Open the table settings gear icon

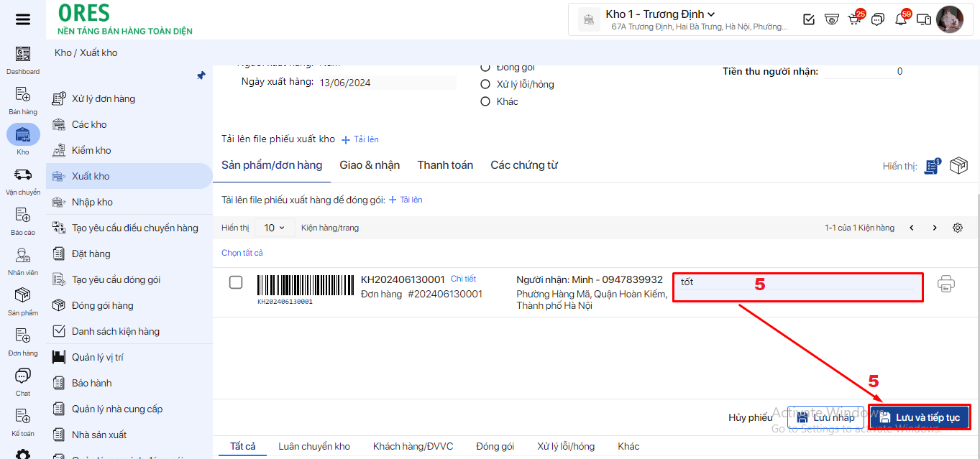pos(957,228)
